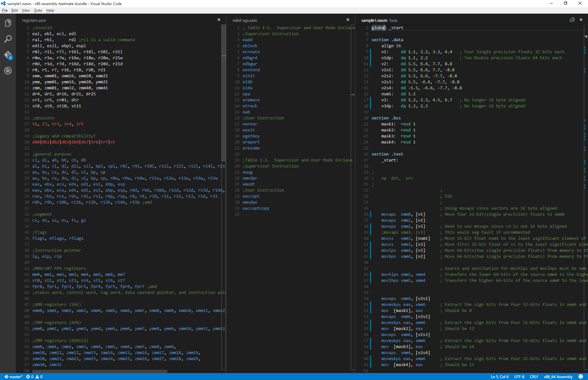Viewport: 588px width, 380px height.
Task: Click the master branch indicator
Action: click(x=13, y=377)
